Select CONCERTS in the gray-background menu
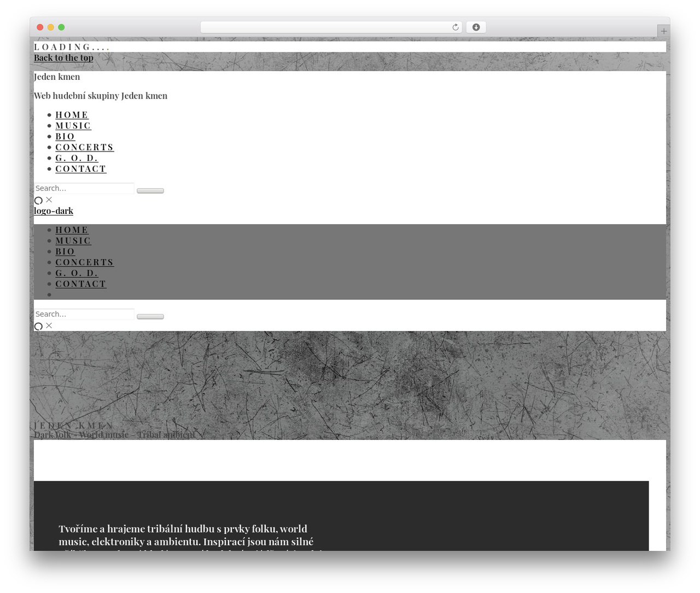This screenshot has height=593, width=700. tap(85, 262)
